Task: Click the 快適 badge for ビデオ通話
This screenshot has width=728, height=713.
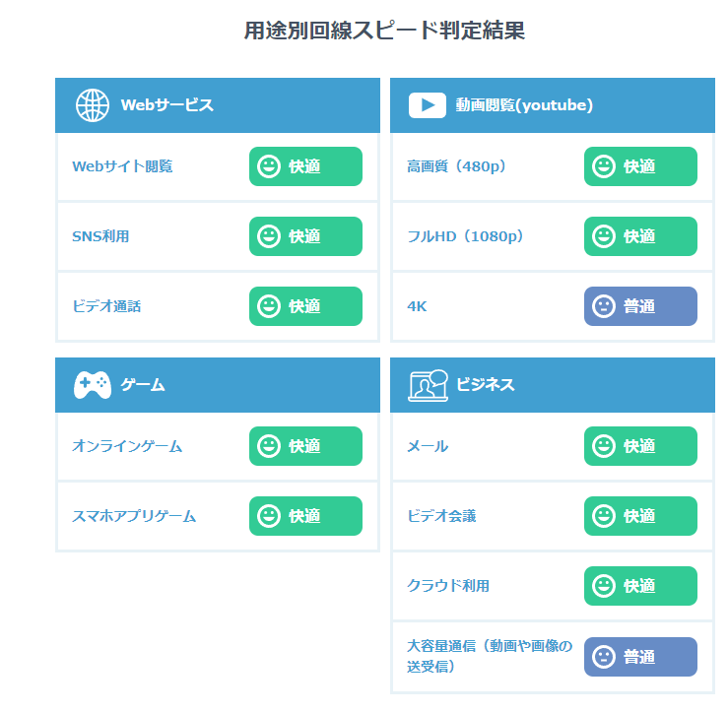Action: (305, 306)
